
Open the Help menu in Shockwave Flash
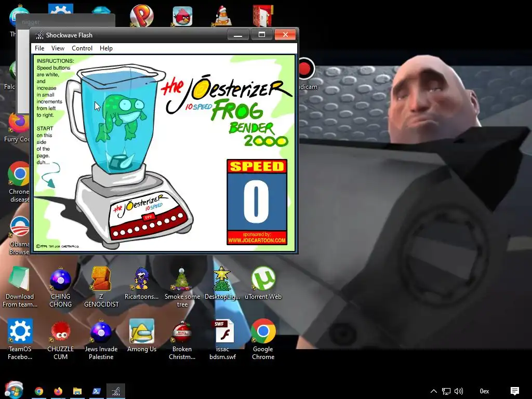point(106,48)
